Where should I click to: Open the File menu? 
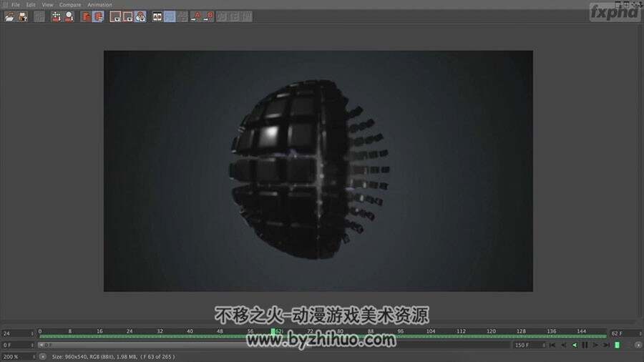16,4
